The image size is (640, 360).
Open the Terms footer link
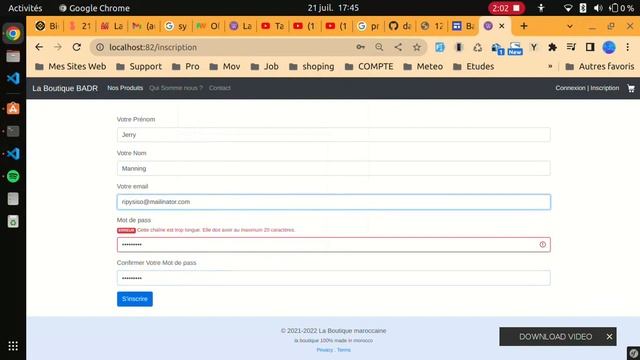344,350
